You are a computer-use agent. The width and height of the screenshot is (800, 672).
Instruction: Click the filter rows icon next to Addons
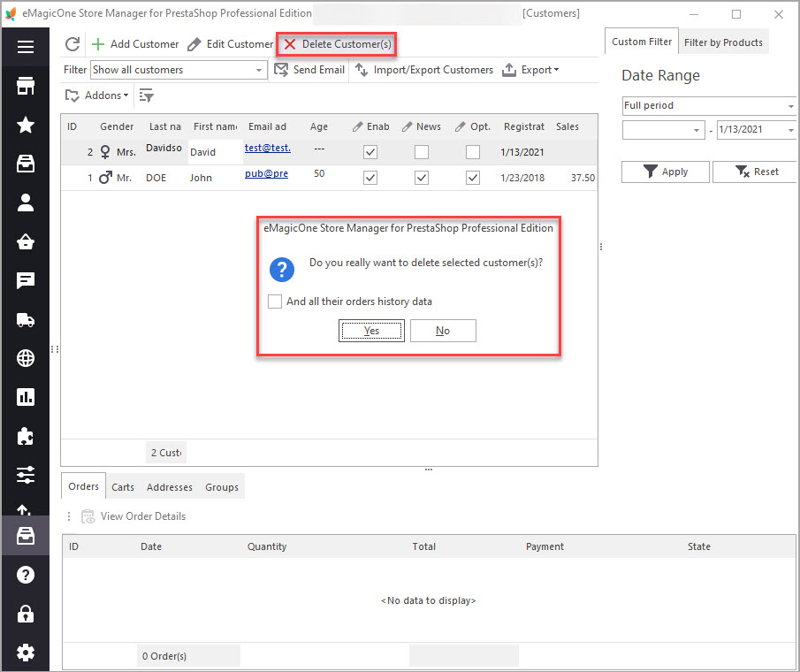point(147,95)
